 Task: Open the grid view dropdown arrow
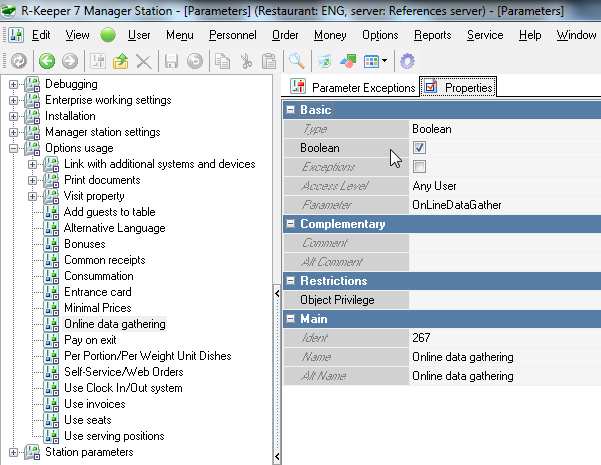coord(384,61)
